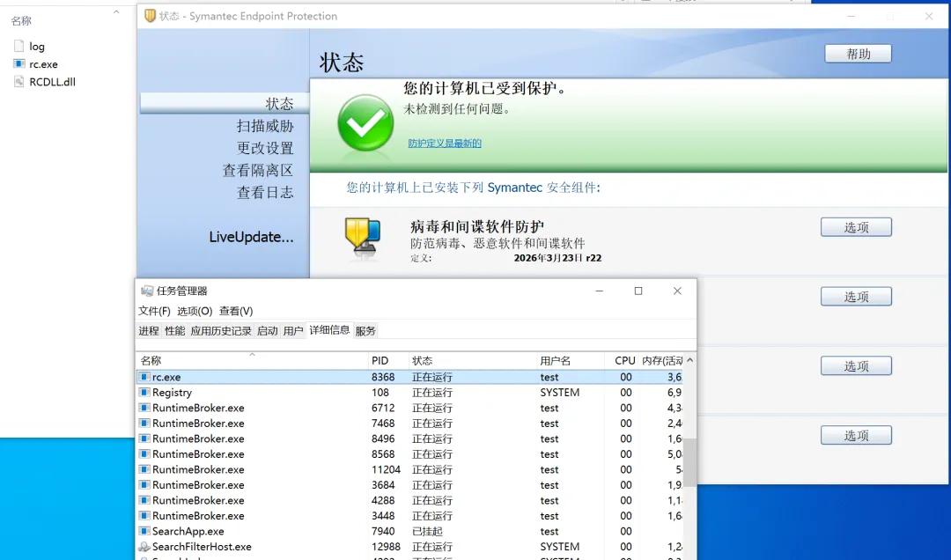Select RuntimeBroker.exe row with PID 8496

tap(410, 438)
